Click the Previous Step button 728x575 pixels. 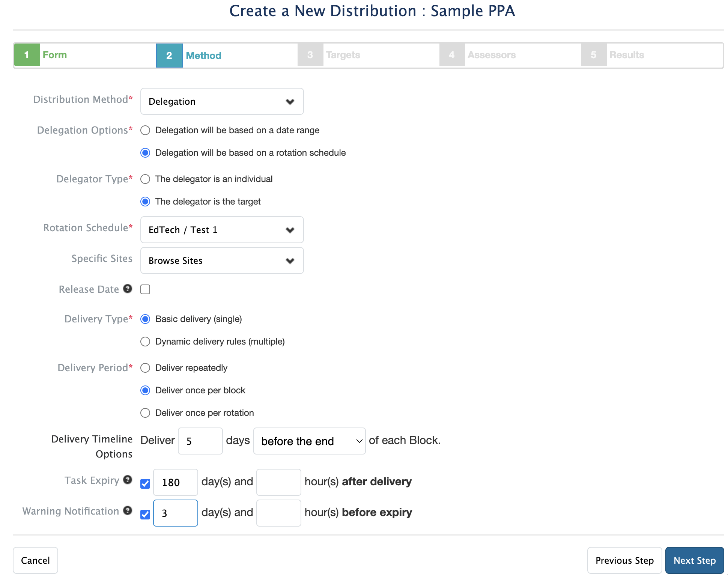click(x=624, y=560)
